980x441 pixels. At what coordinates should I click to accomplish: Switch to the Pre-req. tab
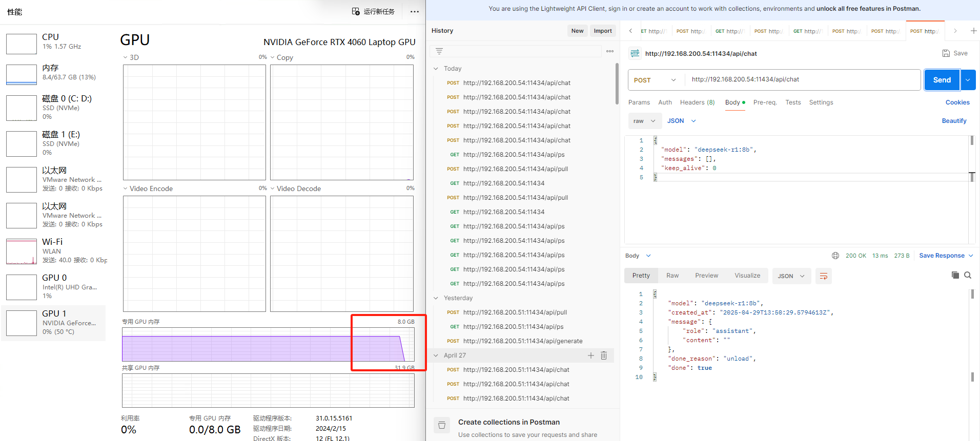click(765, 102)
